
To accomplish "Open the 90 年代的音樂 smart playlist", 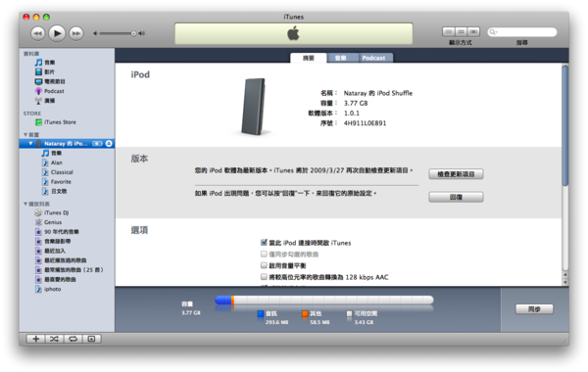I will 57,232.
